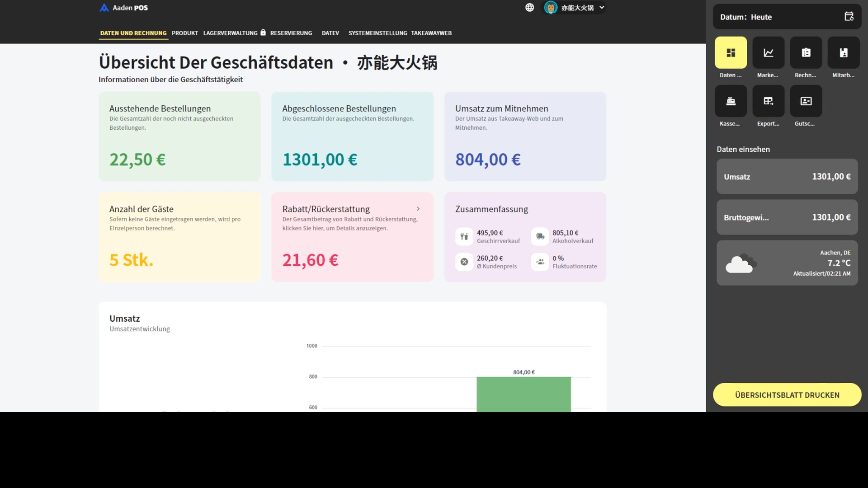
Task: Click the green 804,00 € chart bar
Action: click(x=523, y=394)
